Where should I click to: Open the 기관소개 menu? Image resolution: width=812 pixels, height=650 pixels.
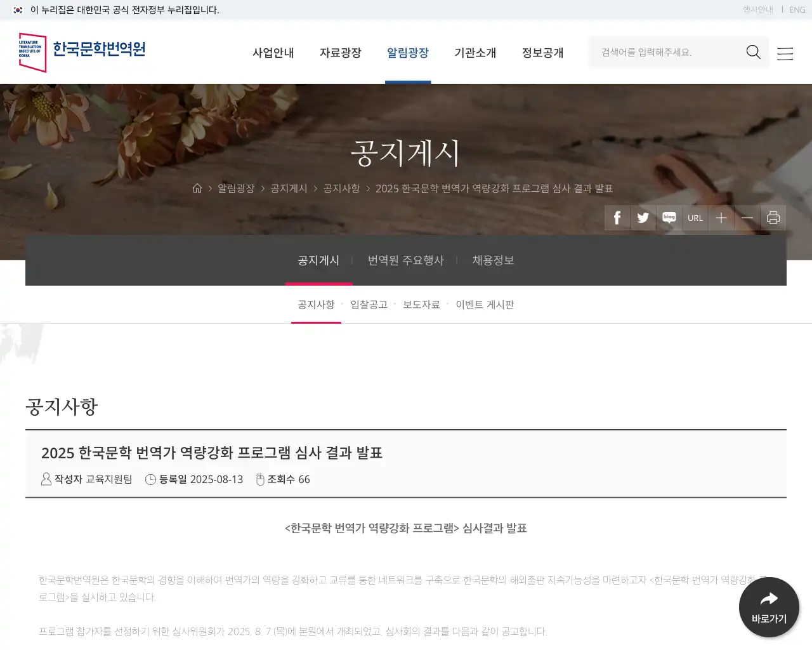475,53
